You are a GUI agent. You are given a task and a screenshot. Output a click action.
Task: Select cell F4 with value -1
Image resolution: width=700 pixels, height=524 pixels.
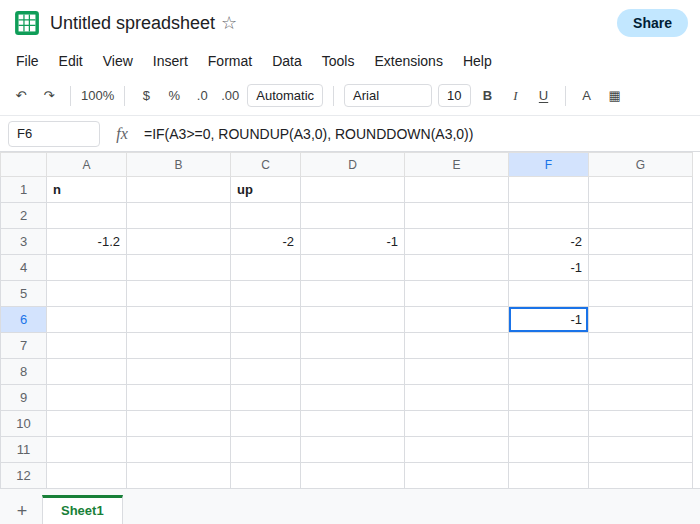(x=548, y=267)
